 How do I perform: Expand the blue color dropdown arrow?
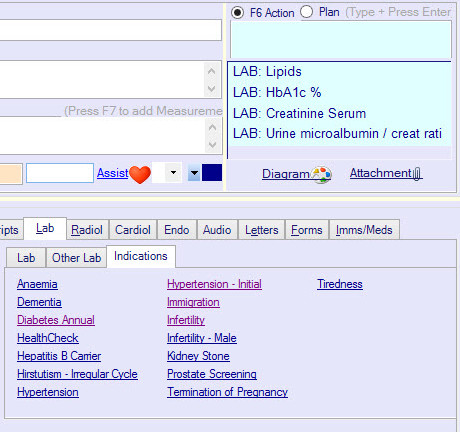point(194,173)
